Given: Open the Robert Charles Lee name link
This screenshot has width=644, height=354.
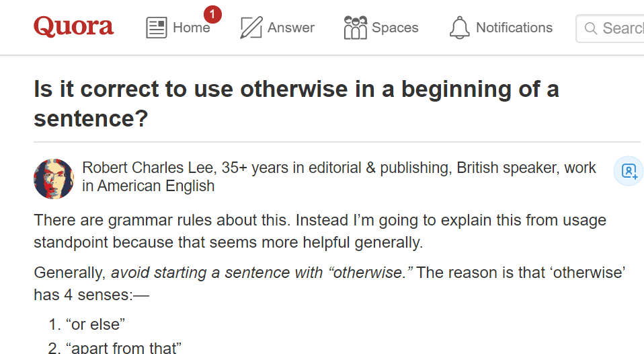Looking at the screenshot, I should (148, 168).
